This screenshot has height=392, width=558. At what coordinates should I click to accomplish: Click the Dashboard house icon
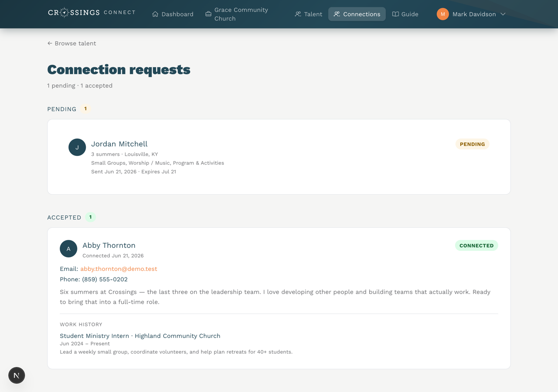tap(155, 14)
